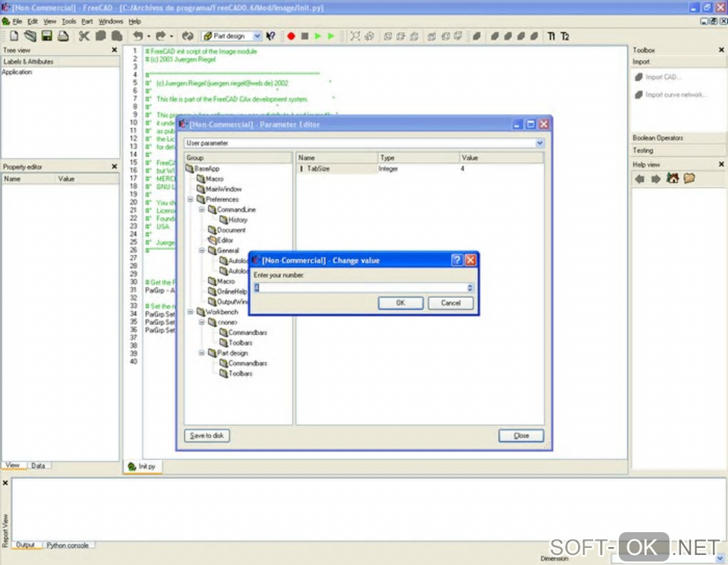The width and height of the screenshot is (728, 565).
Task: Open the Windows menu
Action: click(111, 21)
